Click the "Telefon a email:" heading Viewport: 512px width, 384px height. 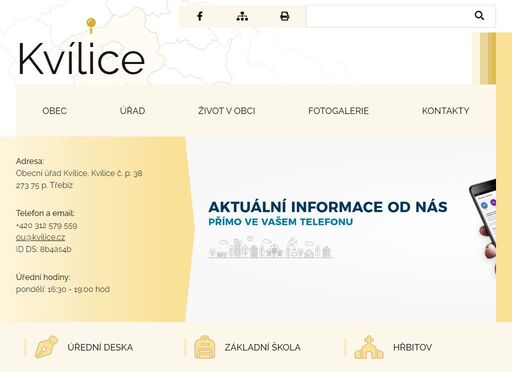point(45,213)
